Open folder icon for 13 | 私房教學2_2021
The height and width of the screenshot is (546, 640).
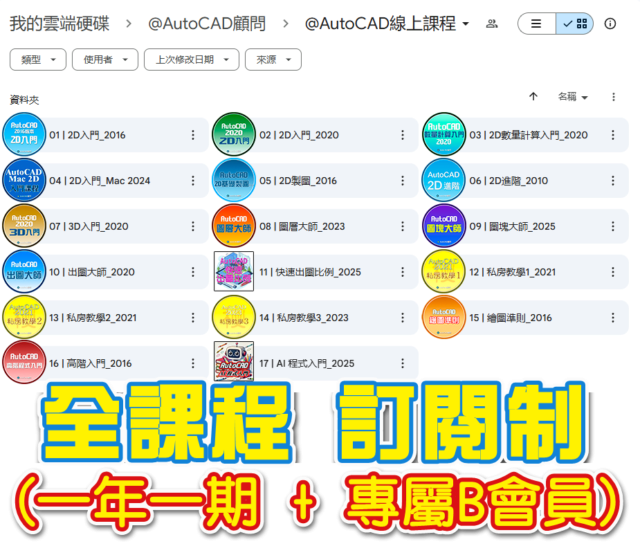click(x=24, y=317)
